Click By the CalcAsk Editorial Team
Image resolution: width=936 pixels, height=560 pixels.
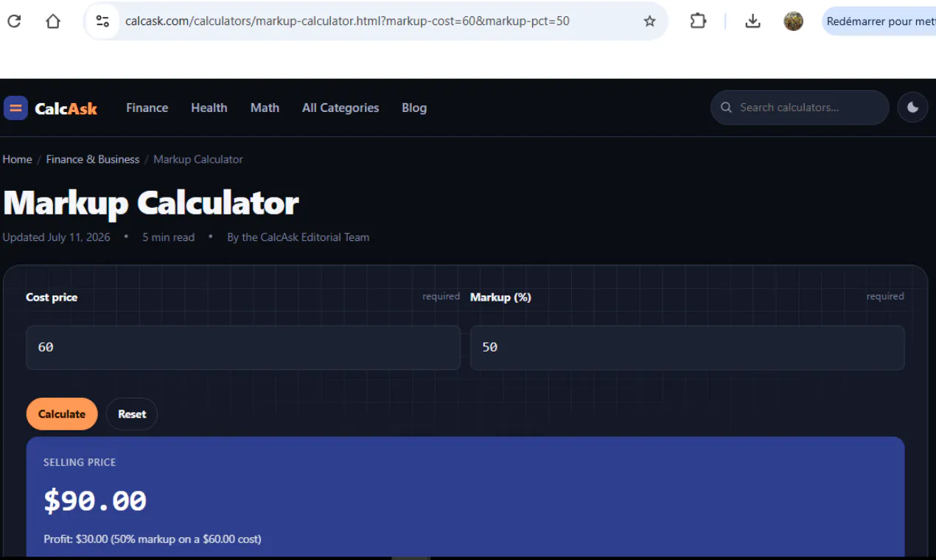coord(298,237)
